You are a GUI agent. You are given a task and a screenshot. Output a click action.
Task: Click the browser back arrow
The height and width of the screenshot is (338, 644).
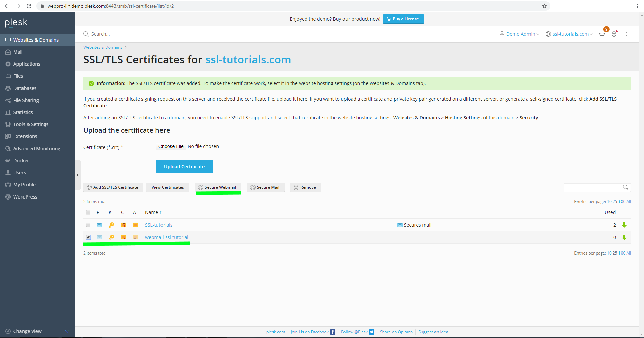(7, 6)
